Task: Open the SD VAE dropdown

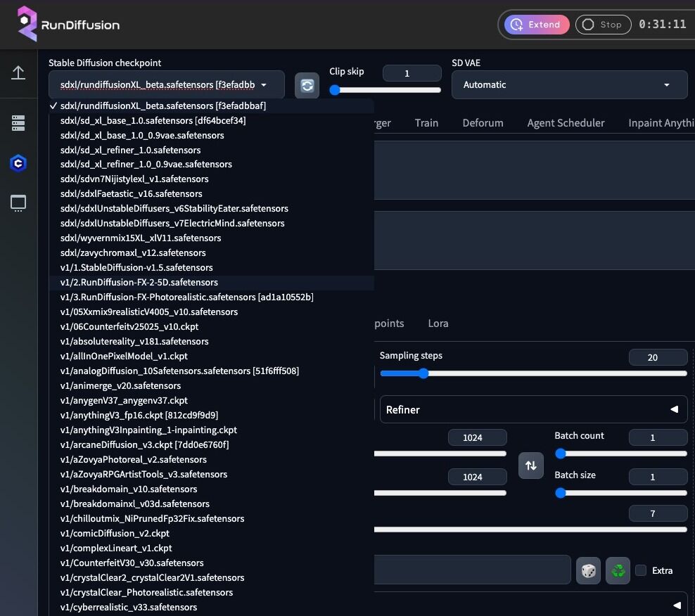Action: point(569,85)
